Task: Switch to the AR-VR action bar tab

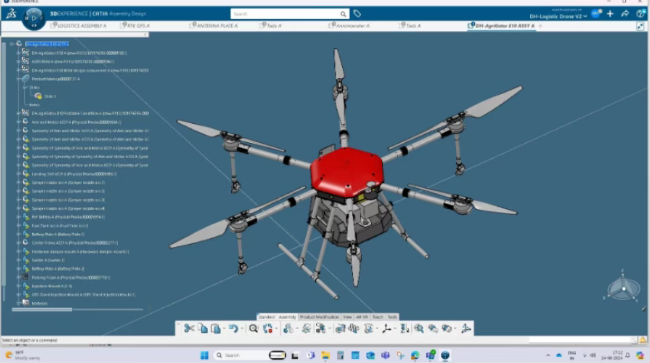Action: click(362, 317)
